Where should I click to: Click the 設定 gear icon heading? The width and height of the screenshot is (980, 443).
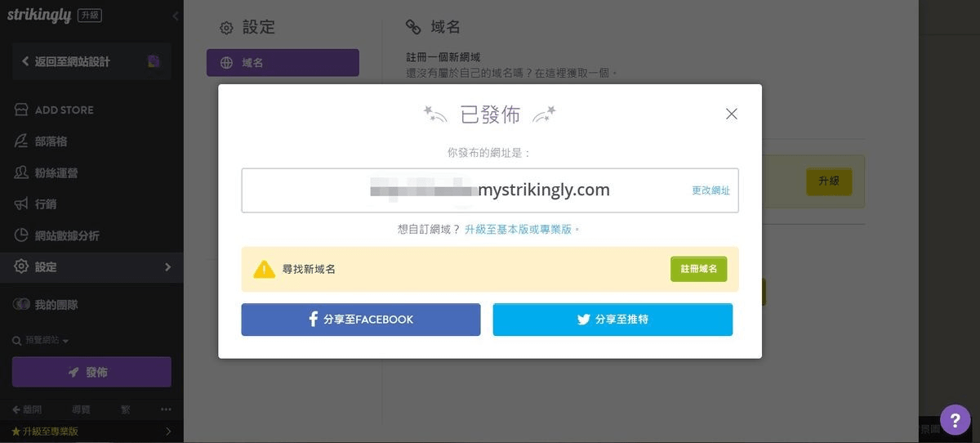click(226, 29)
